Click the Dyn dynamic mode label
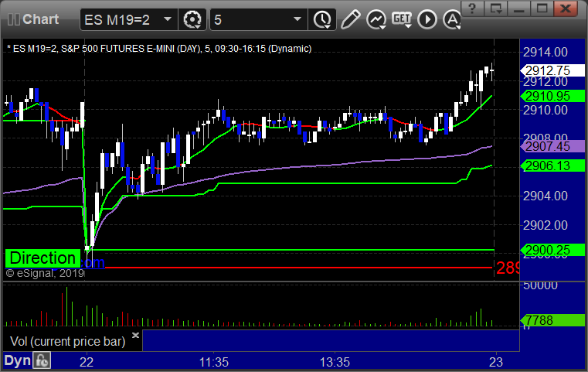Screen dimensions: 588x372 click(x=17, y=360)
